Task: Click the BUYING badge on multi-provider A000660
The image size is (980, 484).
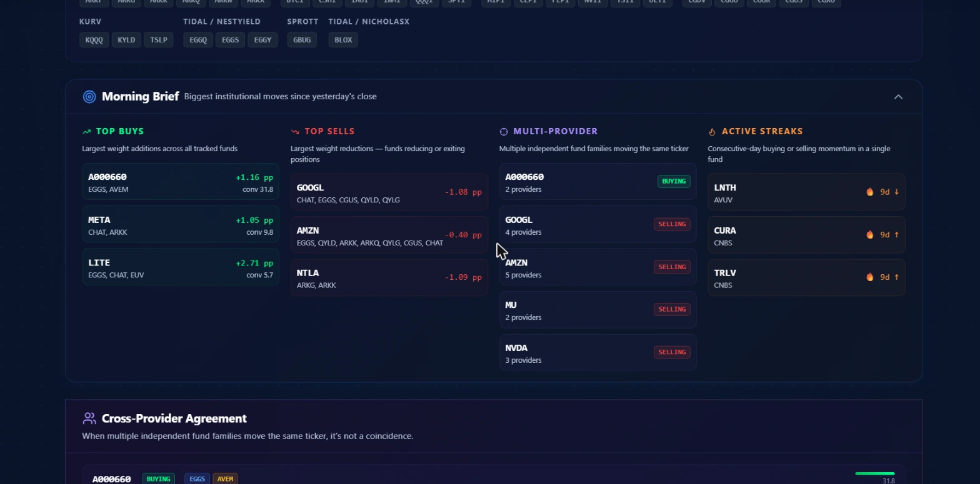Action: coord(674,182)
